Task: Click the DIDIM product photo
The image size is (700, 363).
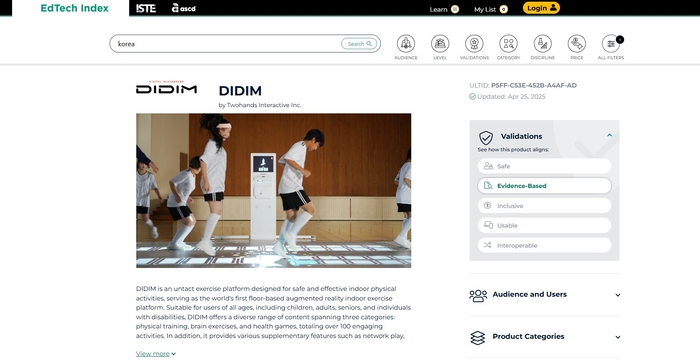Action: click(x=274, y=191)
